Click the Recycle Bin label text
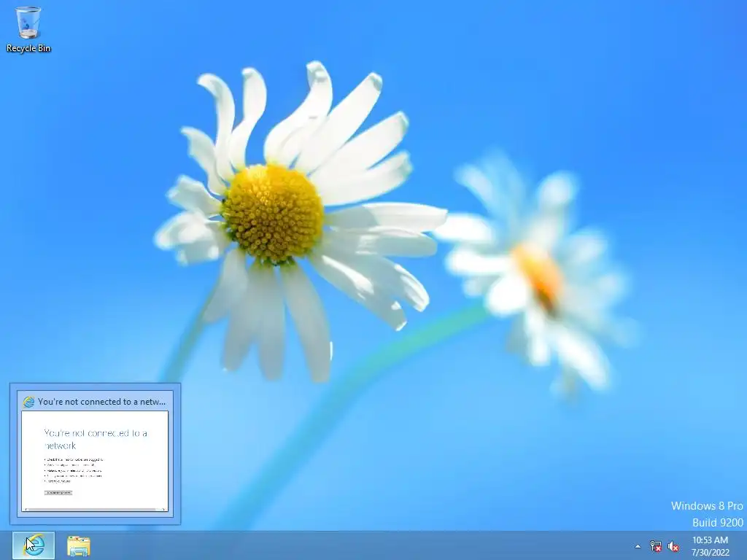 (28, 48)
